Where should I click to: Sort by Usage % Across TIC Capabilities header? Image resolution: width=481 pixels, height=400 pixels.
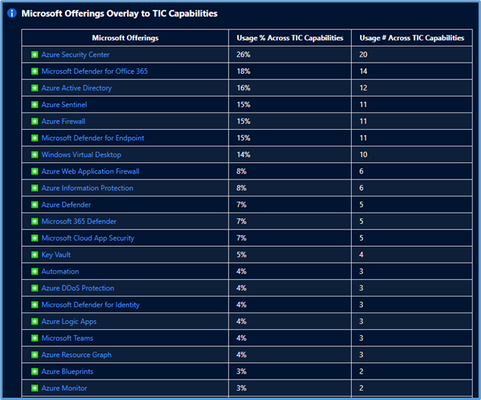290,38
